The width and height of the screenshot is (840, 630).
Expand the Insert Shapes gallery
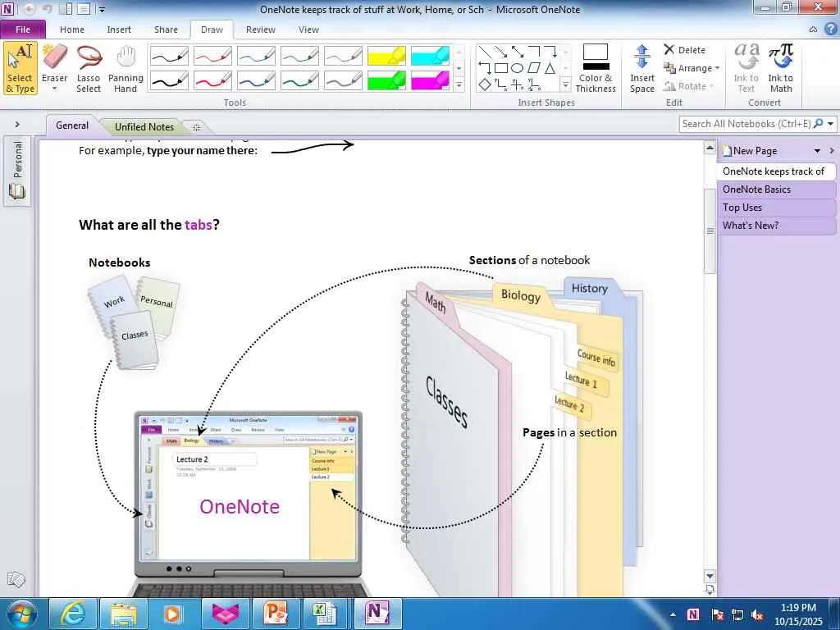pyautogui.click(x=566, y=84)
